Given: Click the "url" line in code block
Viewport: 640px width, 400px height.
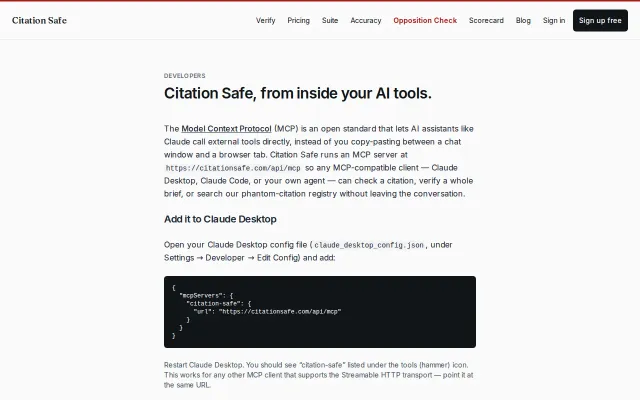Looking at the screenshot, I should [x=267, y=311].
